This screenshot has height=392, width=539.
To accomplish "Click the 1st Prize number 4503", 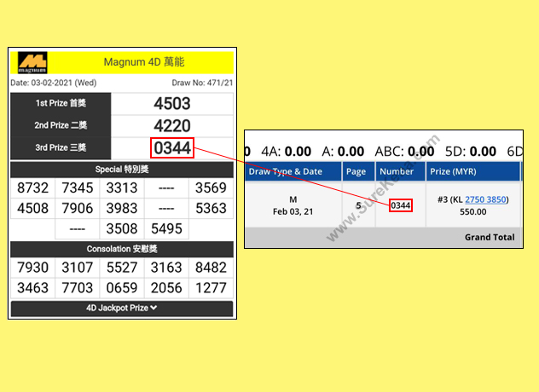I will tap(171, 104).
